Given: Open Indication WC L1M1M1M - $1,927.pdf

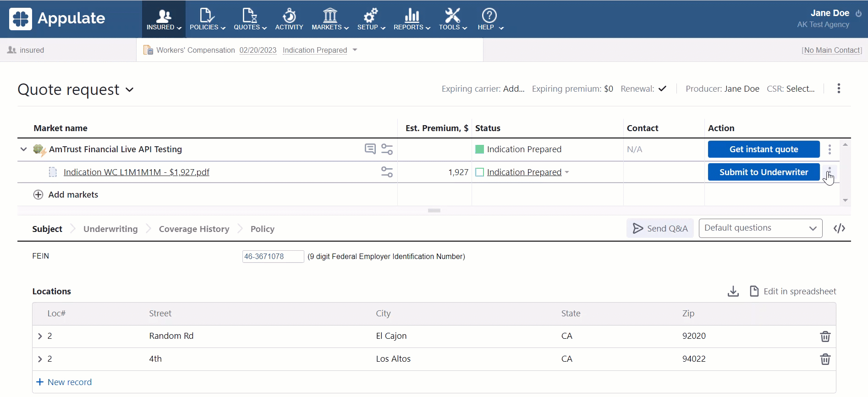Looking at the screenshot, I should coord(137,172).
